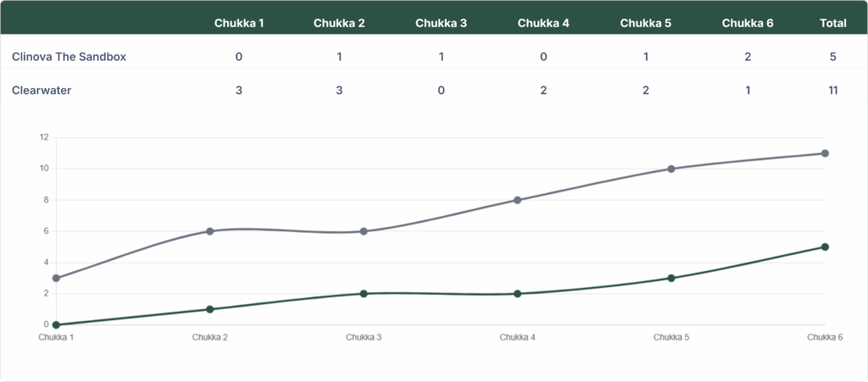Click the Total column header

833,23
